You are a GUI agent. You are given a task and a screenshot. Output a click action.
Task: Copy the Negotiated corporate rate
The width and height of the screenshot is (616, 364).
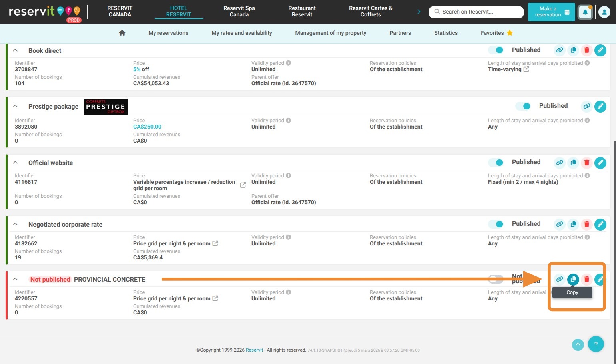click(x=573, y=224)
